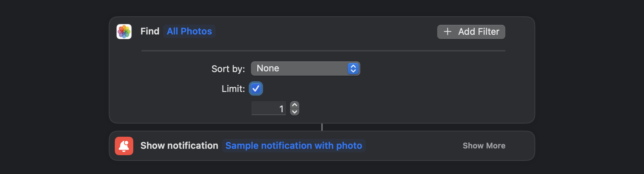Click the Sort by label
Screen dimensions: 644x174
[x=228, y=69]
